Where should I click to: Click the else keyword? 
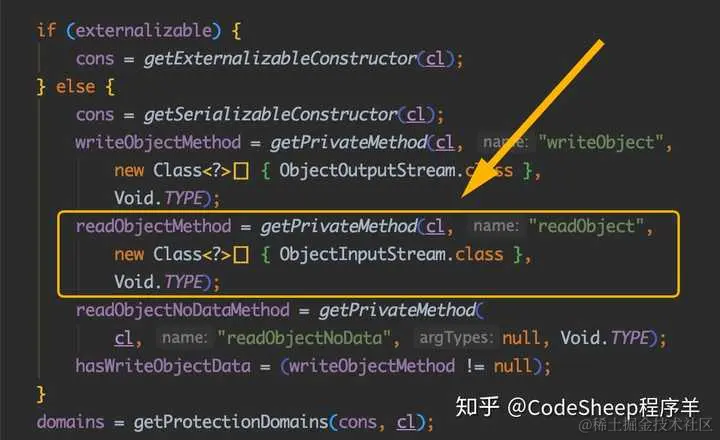click(x=75, y=87)
